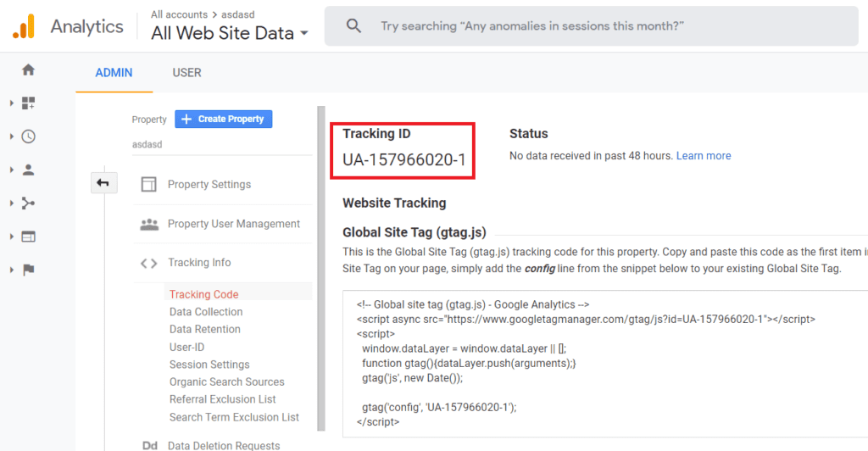Click the Property Settings layout icon

pos(149,184)
